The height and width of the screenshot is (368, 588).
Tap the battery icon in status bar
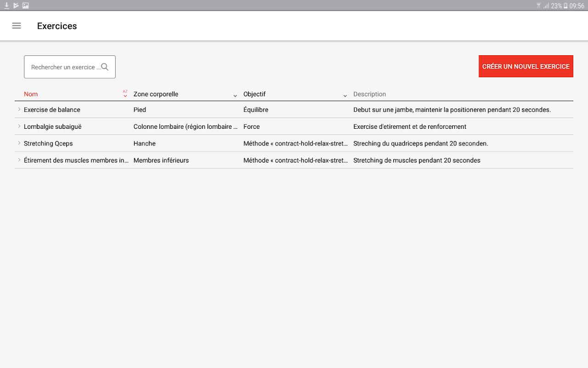point(565,6)
